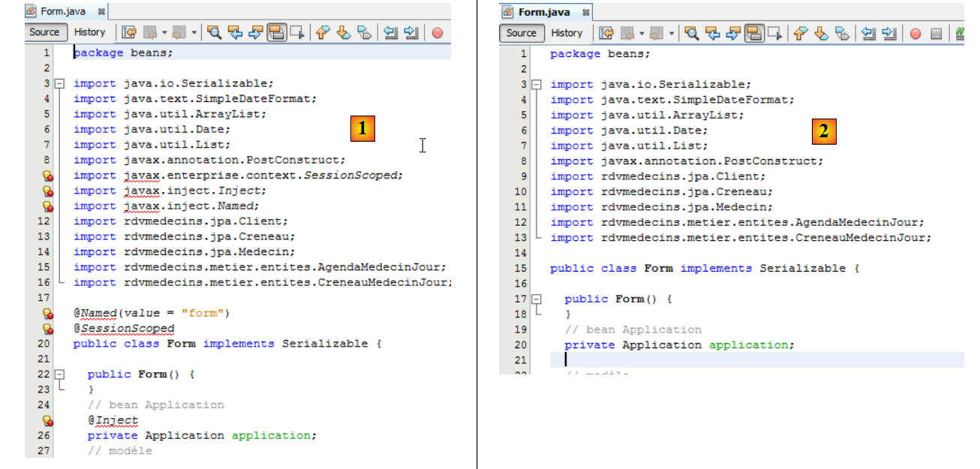Image resolution: width=980 pixels, height=469 pixels.
Task: Collapse Form() constructor fold in right editor
Action: tap(537, 299)
